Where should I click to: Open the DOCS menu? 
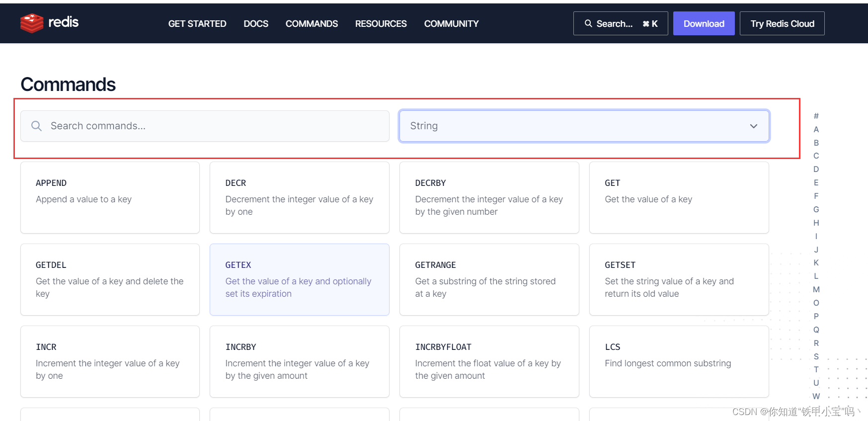[256, 24]
